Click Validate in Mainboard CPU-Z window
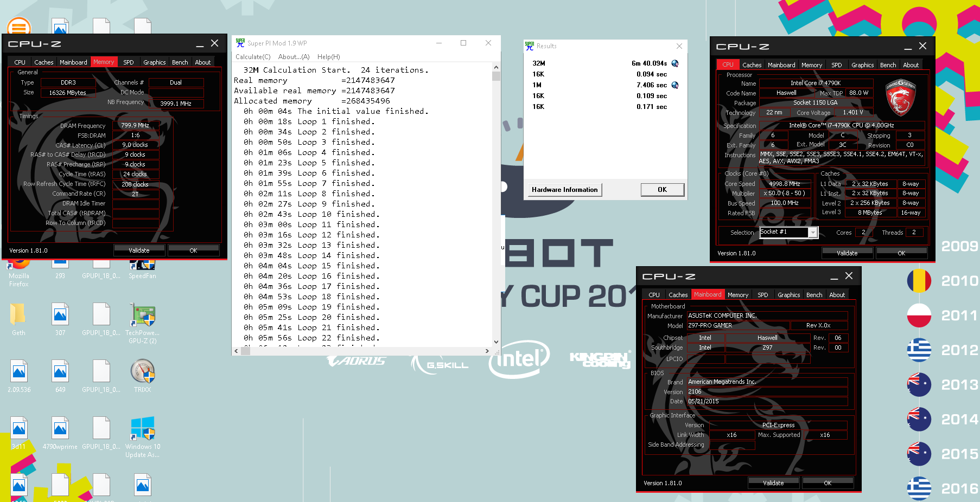 773,483
